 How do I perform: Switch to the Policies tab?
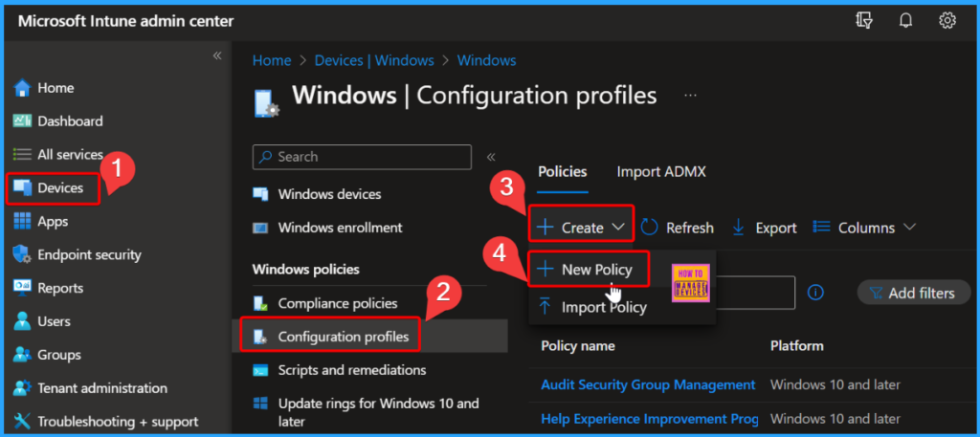click(563, 172)
